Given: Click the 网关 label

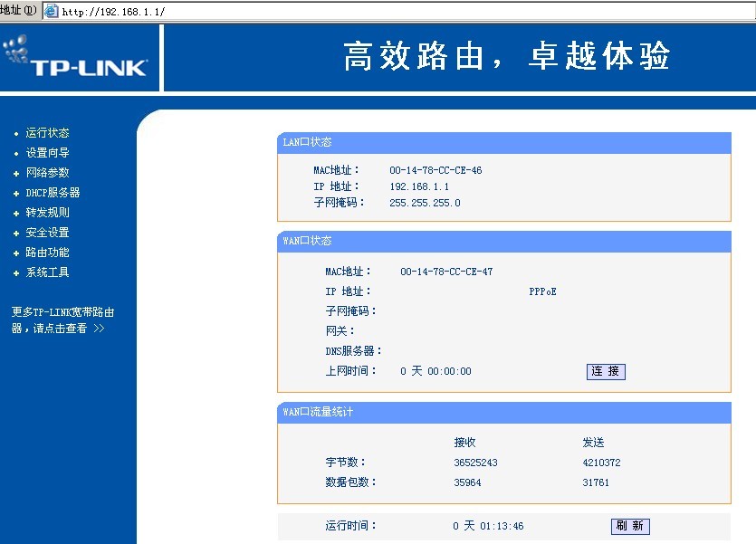Looking at the screenshot, I should pyautogui.click(x=340, y=331).
